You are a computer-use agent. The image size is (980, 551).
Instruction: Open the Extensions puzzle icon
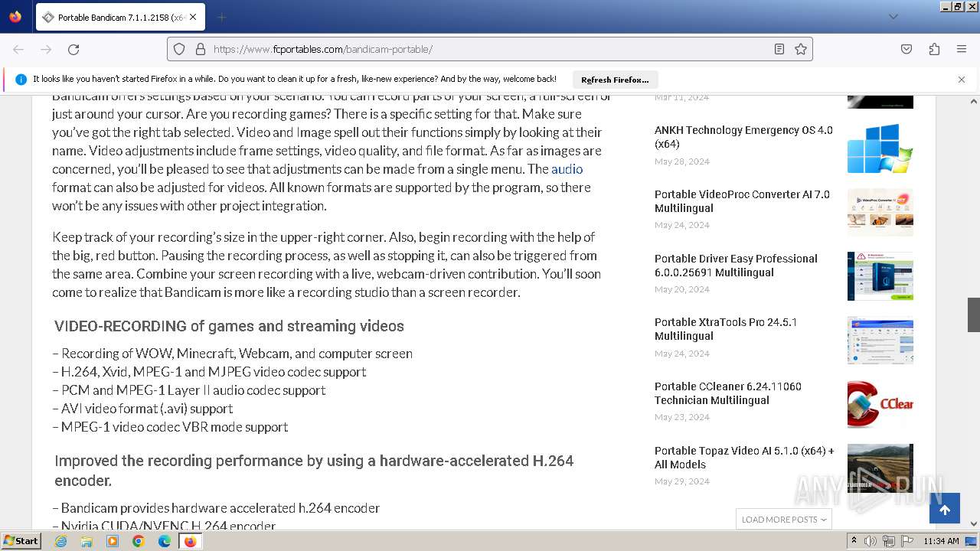[x=934, y=49]
